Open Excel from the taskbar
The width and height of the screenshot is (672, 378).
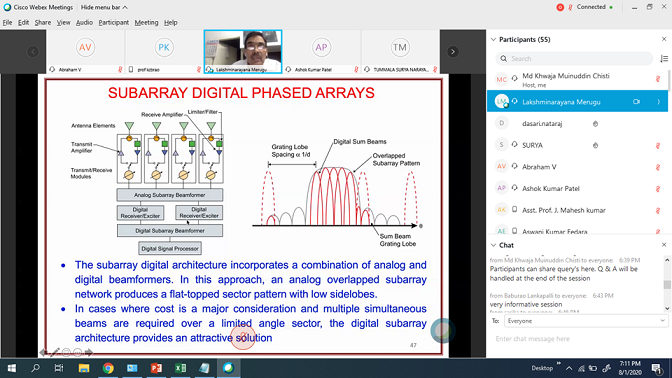[x=180, y=368]
